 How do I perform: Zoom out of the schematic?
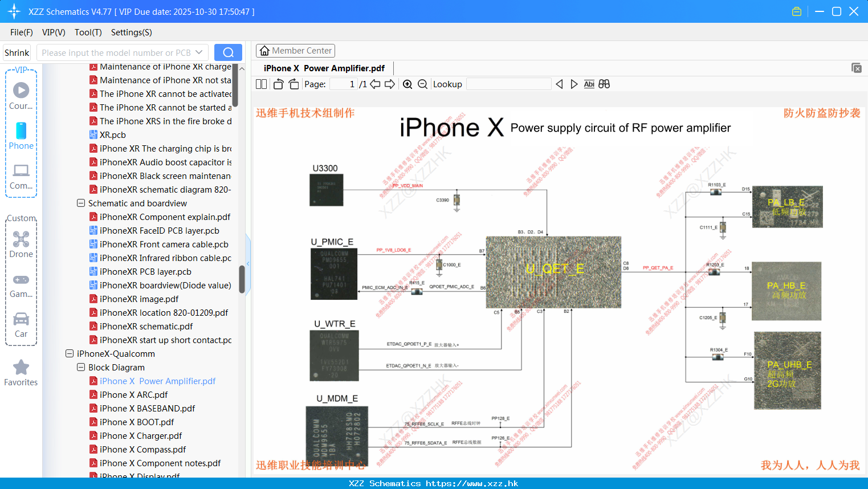click(422, 84)
